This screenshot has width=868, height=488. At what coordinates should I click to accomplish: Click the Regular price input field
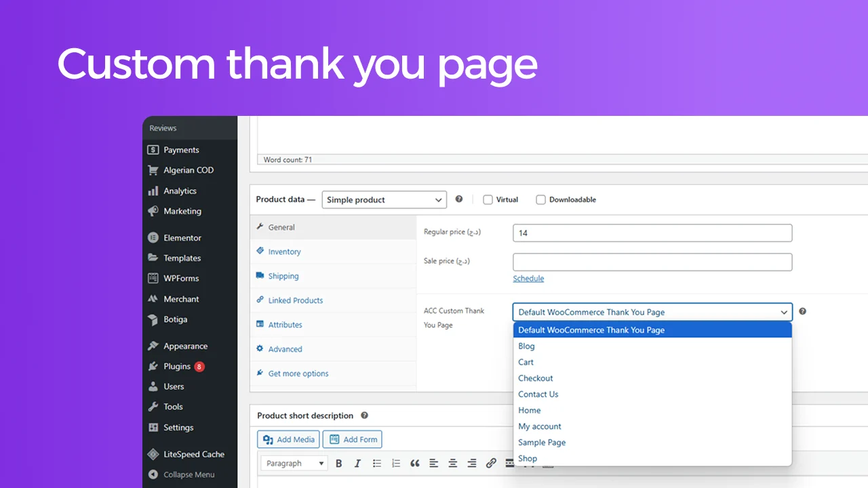coord(652,233)
